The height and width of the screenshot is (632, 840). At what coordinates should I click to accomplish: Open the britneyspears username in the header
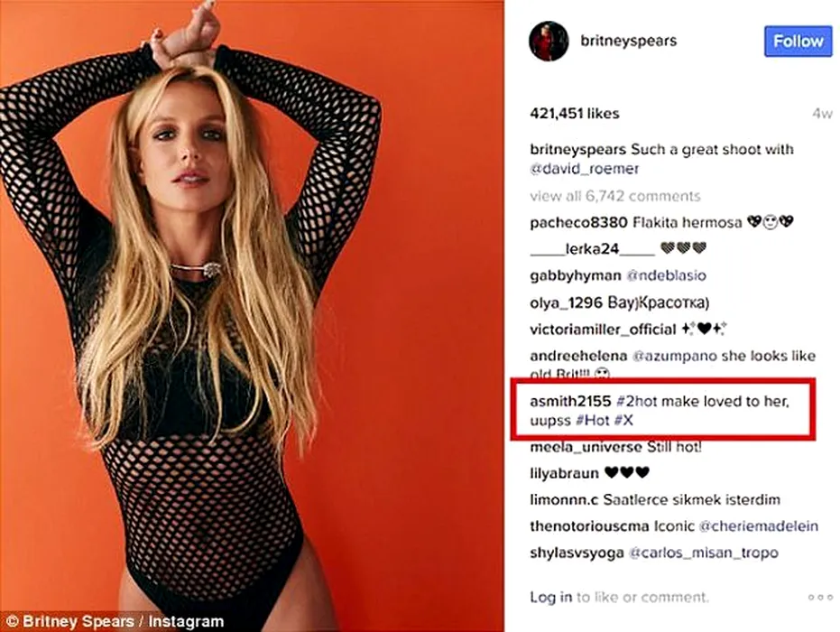point(628,41)
